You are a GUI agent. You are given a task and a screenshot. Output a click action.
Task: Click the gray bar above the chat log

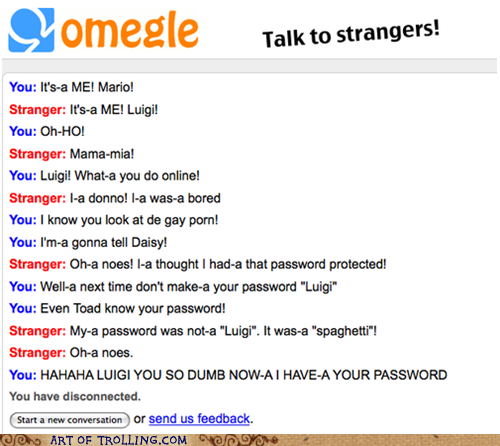click(249, 66)
